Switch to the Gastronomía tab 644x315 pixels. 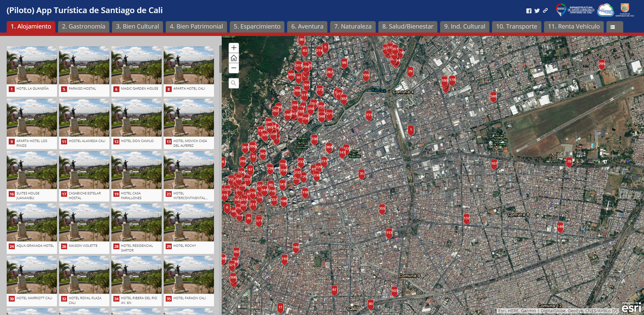point(84,27)
